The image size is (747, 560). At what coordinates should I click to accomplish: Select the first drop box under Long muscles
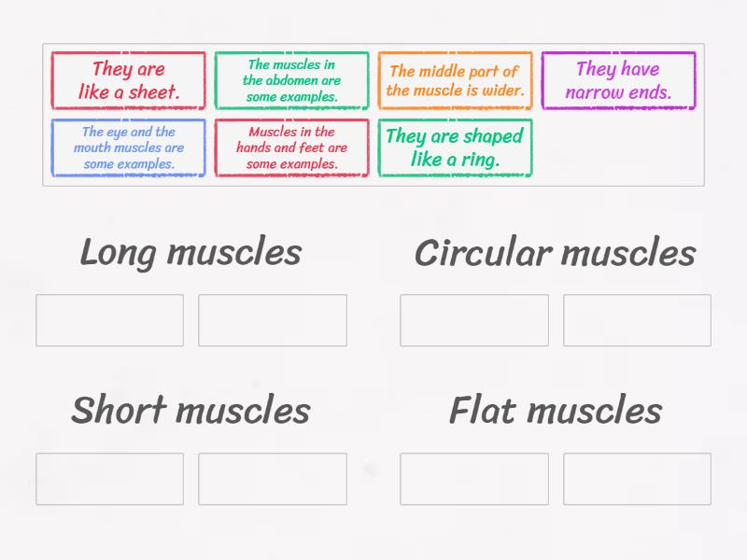109,322
